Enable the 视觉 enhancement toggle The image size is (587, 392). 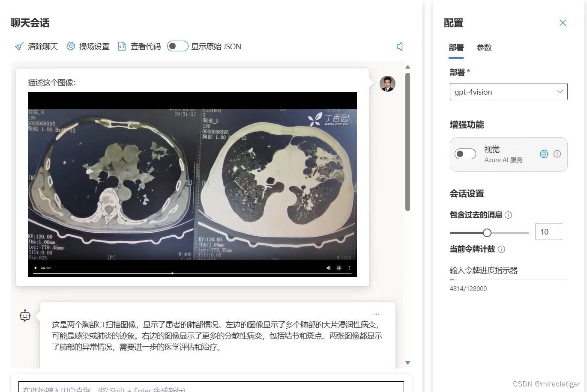point(465,153)
